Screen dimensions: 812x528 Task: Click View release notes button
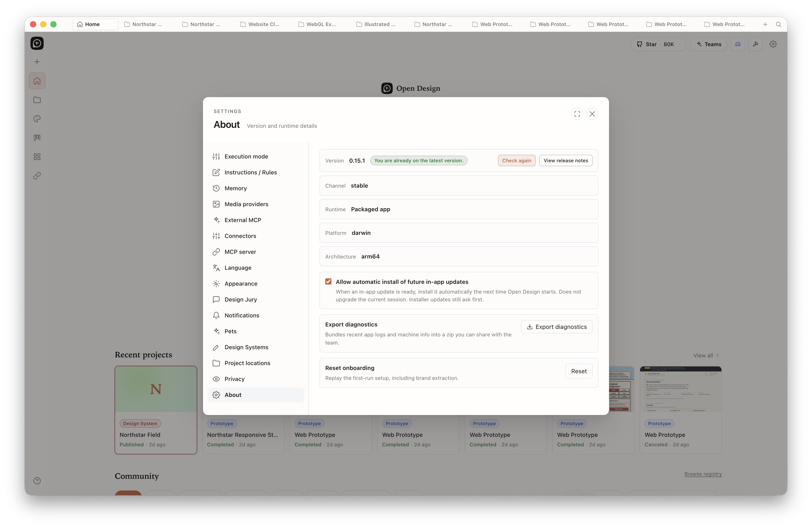(x=566, y=160)
